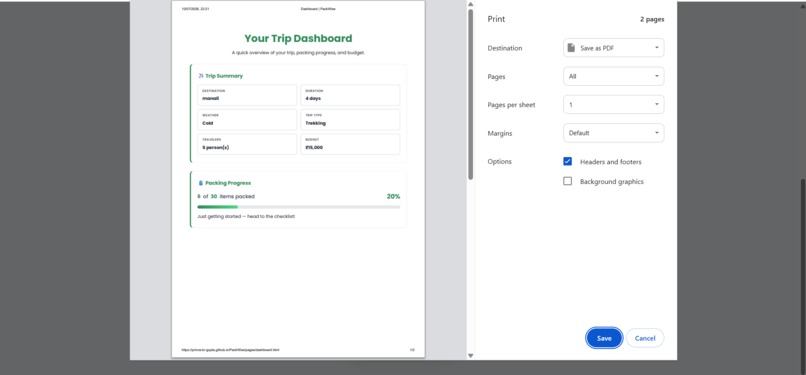
Task: Click the print preview page thumbnail
Action: [298, 179]
